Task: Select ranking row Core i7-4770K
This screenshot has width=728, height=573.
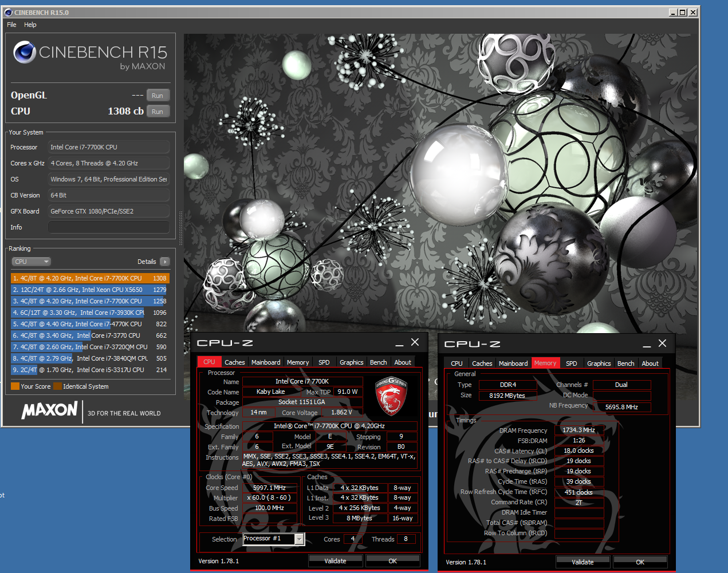Action: 90,324
